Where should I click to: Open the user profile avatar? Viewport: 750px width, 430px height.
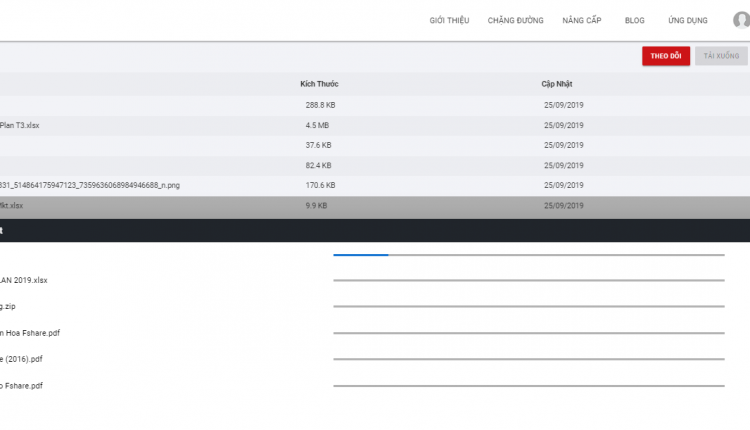coord(741,20)
